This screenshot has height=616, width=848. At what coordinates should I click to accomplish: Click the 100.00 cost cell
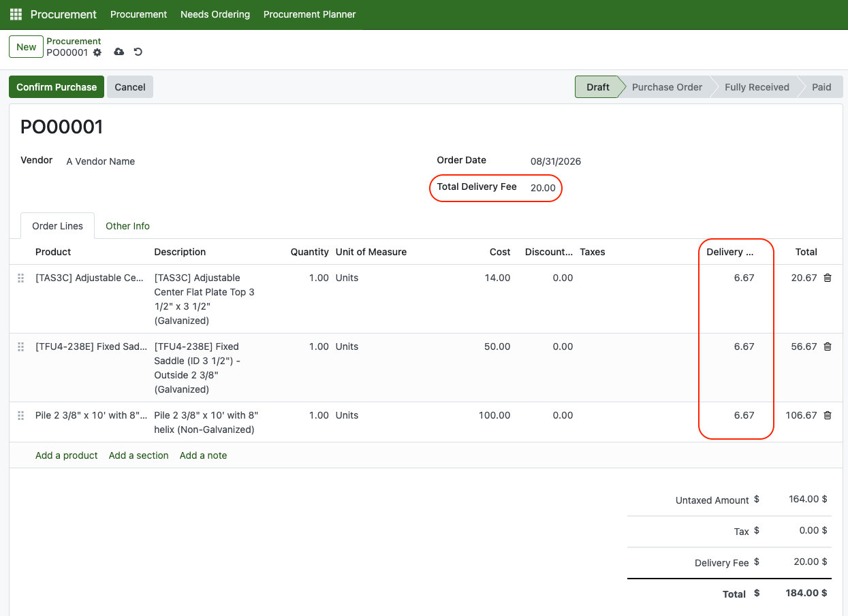coord(494,415)
